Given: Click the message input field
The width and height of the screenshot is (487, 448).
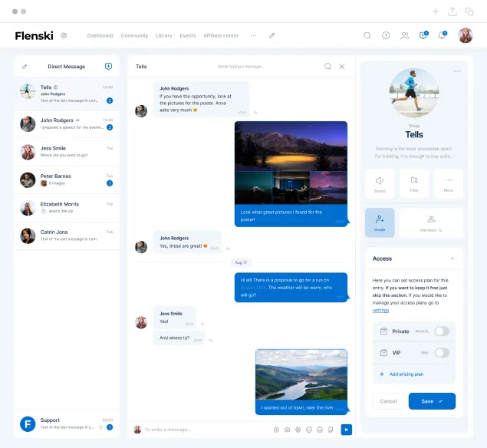Looking at the screenshot, I should pyautogui.click(x=203, y=430).
